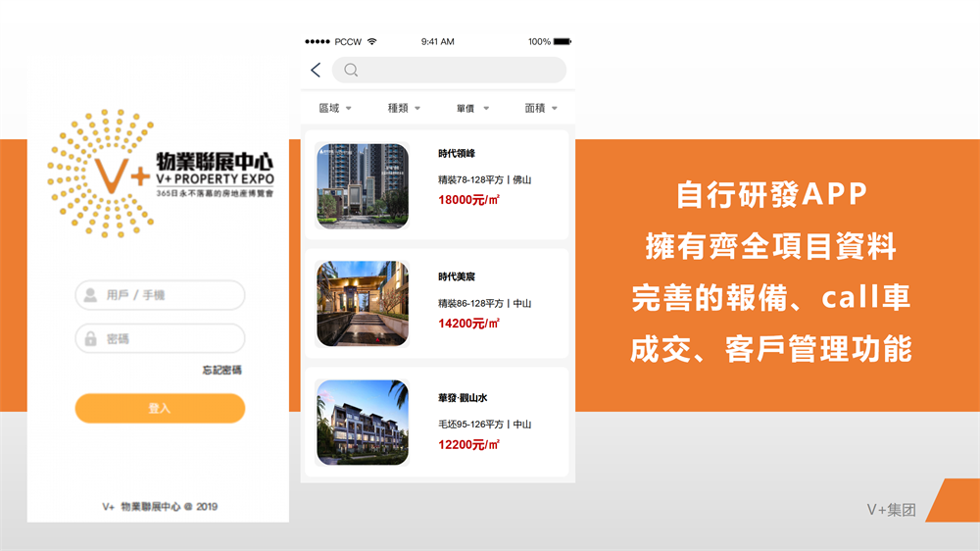The width and height of the screenshot is (980, 551).
Task: Open the 面積 filter dropdown
Action: click(x=541, y=108)
